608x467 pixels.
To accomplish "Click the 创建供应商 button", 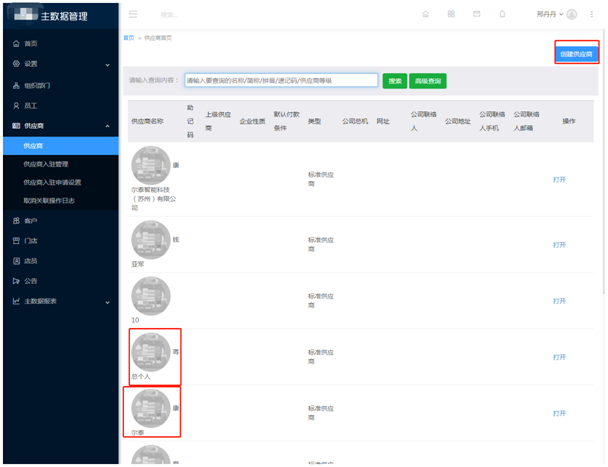I will (x=576, y=54).
